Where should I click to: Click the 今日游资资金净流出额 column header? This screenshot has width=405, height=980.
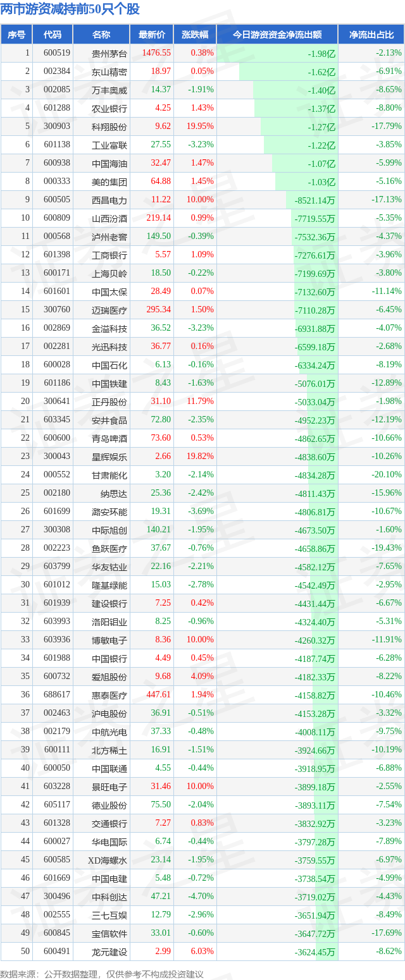coord(277,35)
